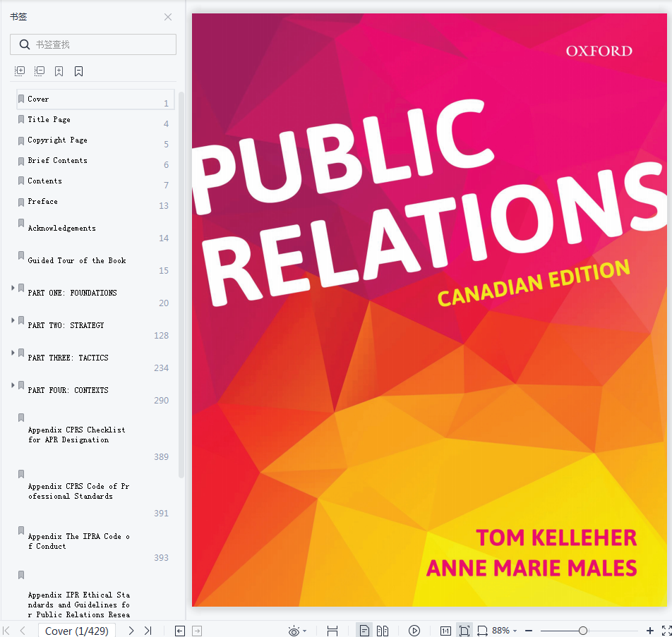
Task: Go forward to next view icon
Action: [197, 631]
